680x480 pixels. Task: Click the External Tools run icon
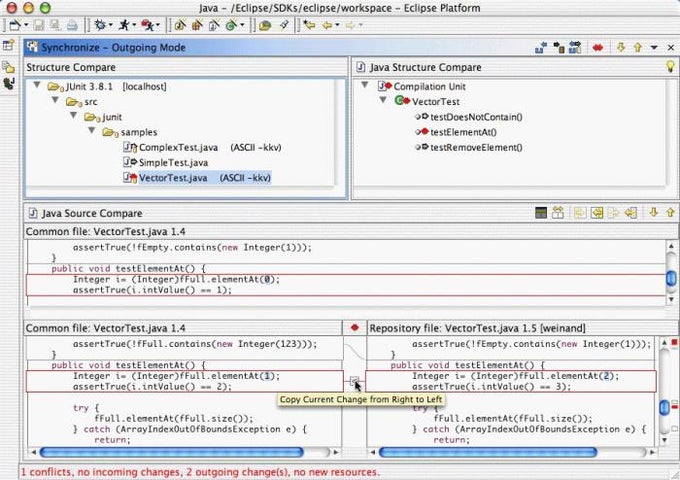tap(147, 25)
